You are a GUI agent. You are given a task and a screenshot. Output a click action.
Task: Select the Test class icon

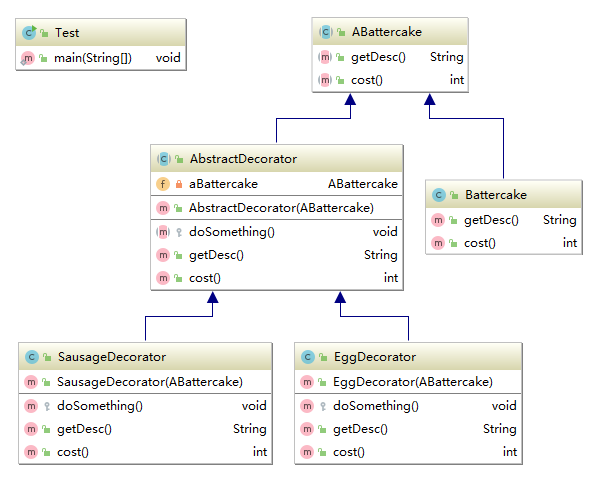29,33
